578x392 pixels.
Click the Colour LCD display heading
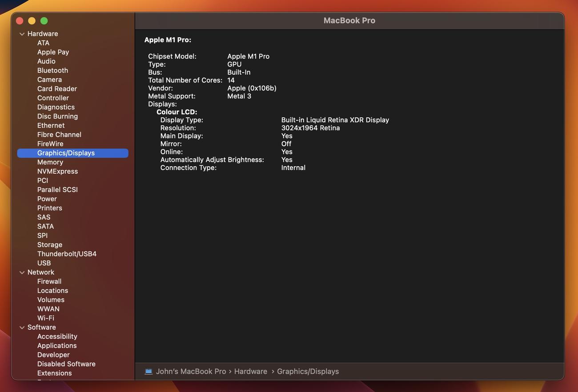coord(177,112)
